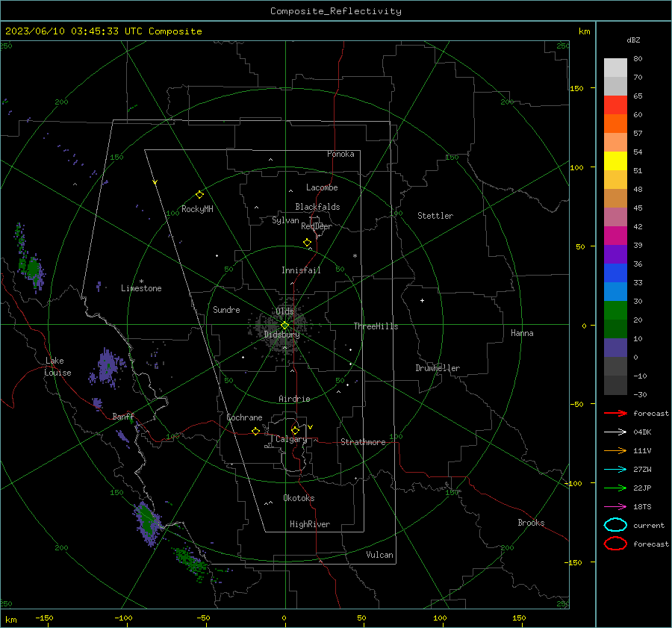
Task: Click the red forecast arrow in legend
Action: (x=615, y=413)
